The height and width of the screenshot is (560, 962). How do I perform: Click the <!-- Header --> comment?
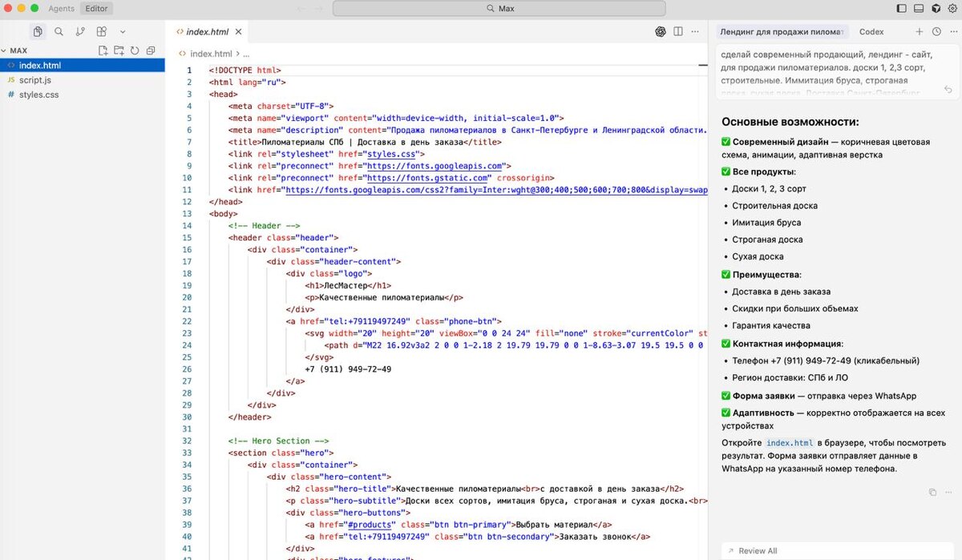264,226
